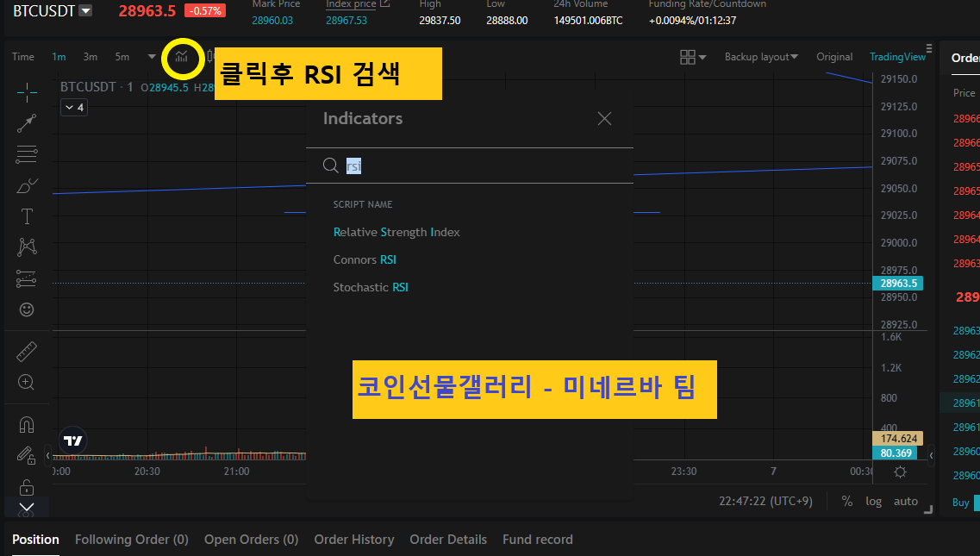The width and height of the screenshot is (980, 556).
Task: Open the Order Details tab
Action: coord(448,539)
